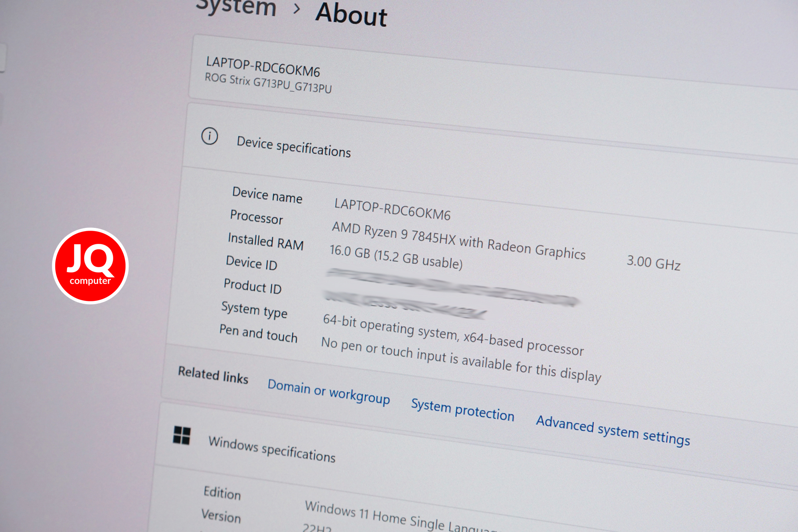798x532 pixels.
Task: Select the No pen or touch input text
Action: point(461,360)
